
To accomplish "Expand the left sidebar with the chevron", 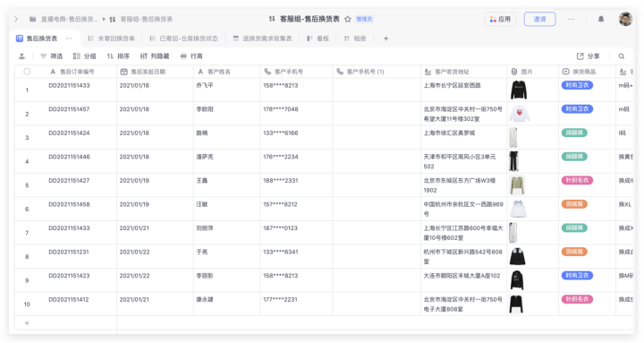I will (15, 19).
